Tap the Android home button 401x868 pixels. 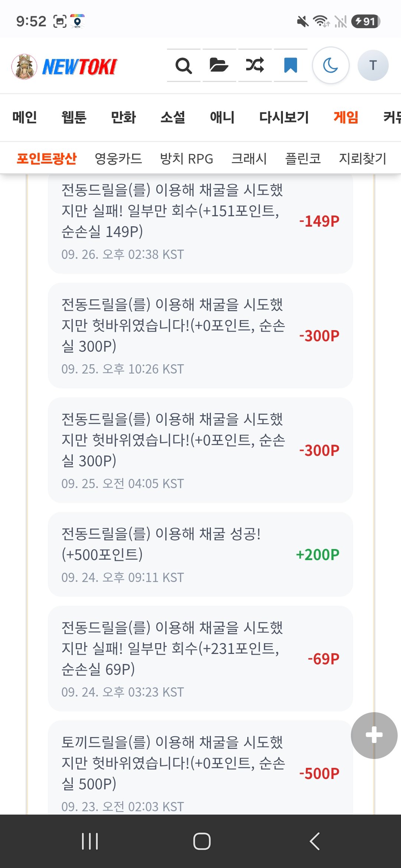[x=202, y=841]
